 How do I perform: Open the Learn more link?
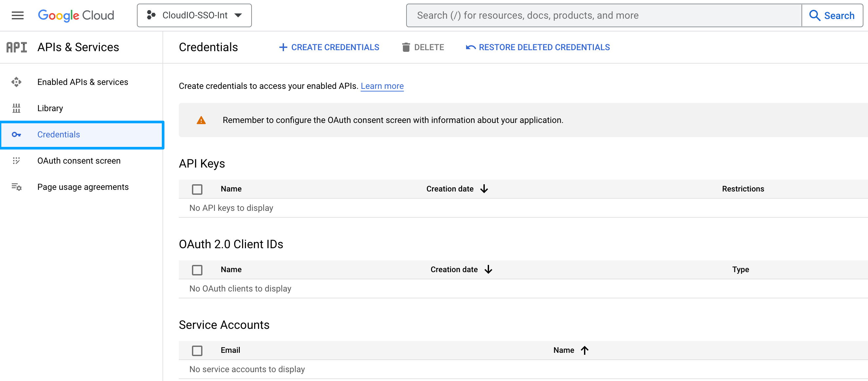[382, 86]
